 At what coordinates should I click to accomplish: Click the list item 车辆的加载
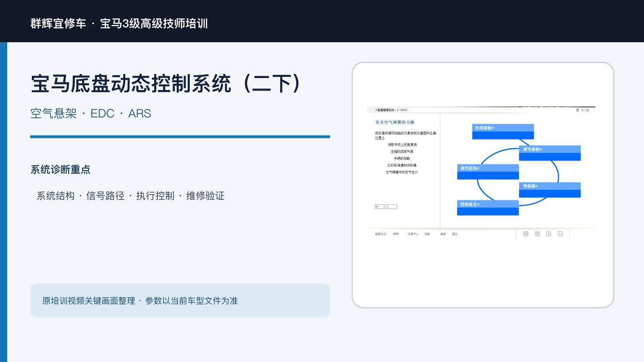(x=402, y=158)
